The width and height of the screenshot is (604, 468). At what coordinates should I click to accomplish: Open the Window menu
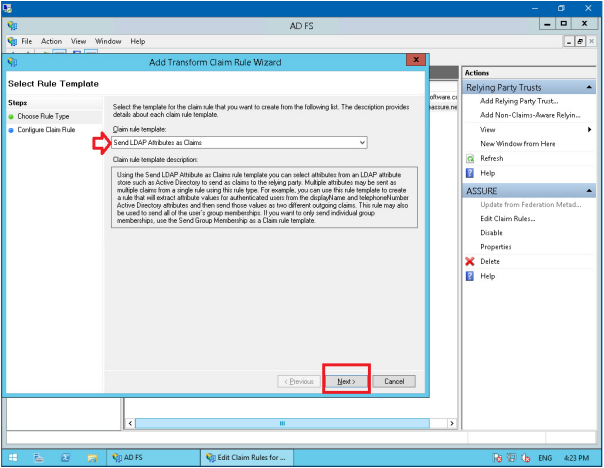point(108,41)
